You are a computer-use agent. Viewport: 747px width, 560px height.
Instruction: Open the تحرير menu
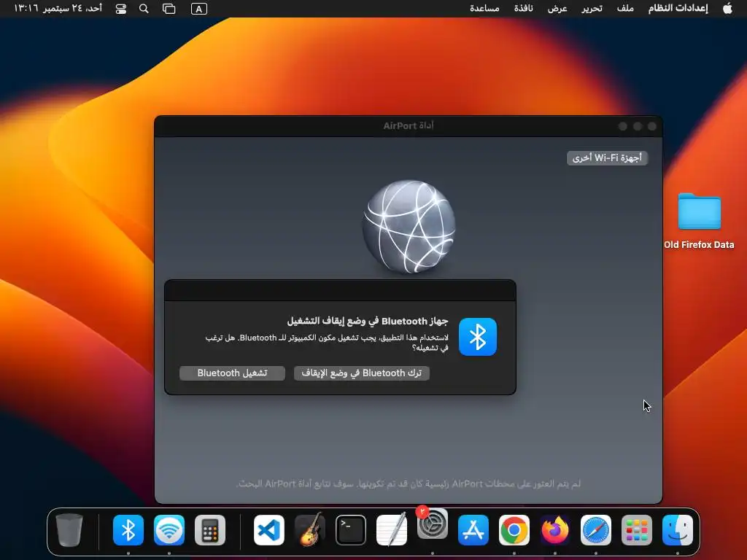(x=592, y=9)
